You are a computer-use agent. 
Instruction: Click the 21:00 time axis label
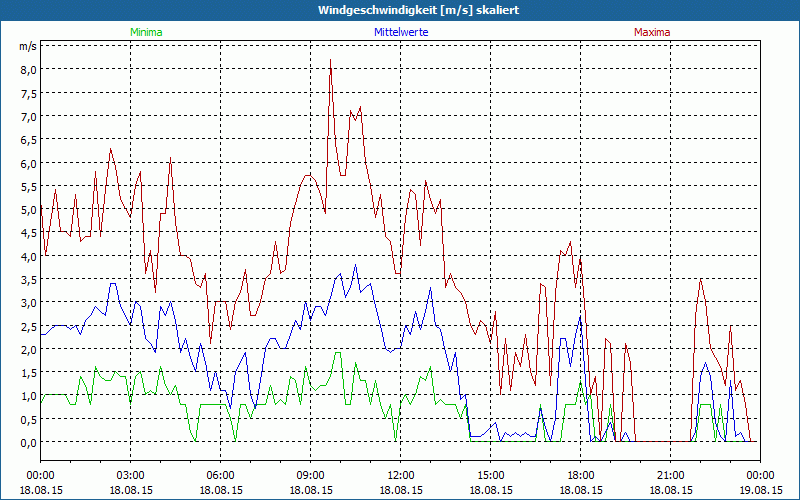click(670, 476)
